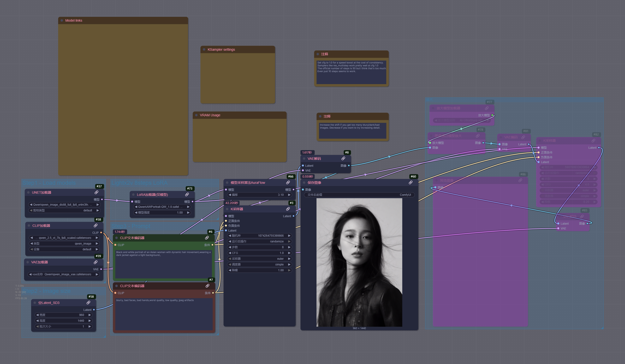The width and height of the screenshot is (625, 364).
Task: Open the 类型 qwen_image dropdown in CLIP加载器
Action: tap(64, 244)
